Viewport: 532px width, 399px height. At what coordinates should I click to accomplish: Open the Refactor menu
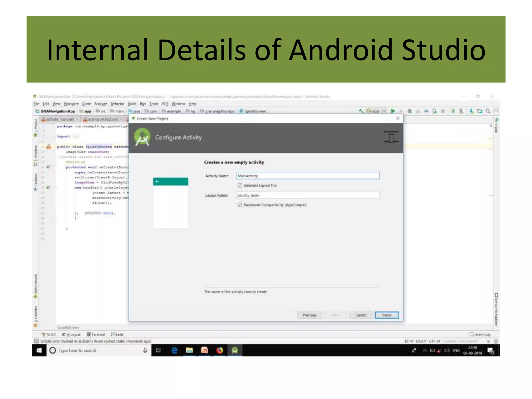tap(117, 104)
